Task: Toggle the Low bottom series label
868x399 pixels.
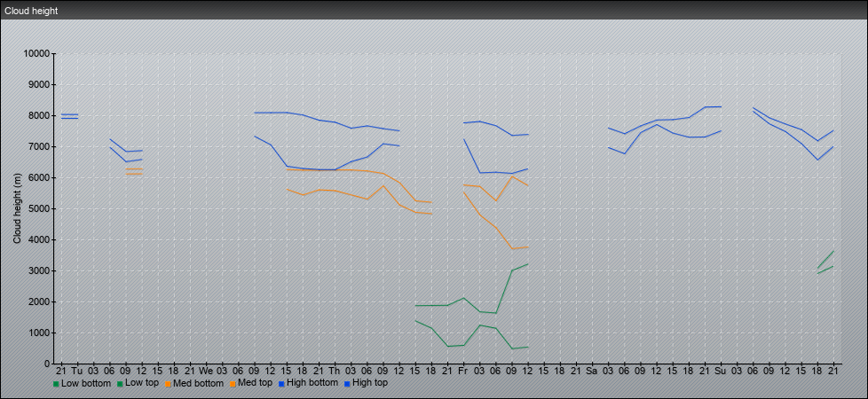Action: [86, 383]
